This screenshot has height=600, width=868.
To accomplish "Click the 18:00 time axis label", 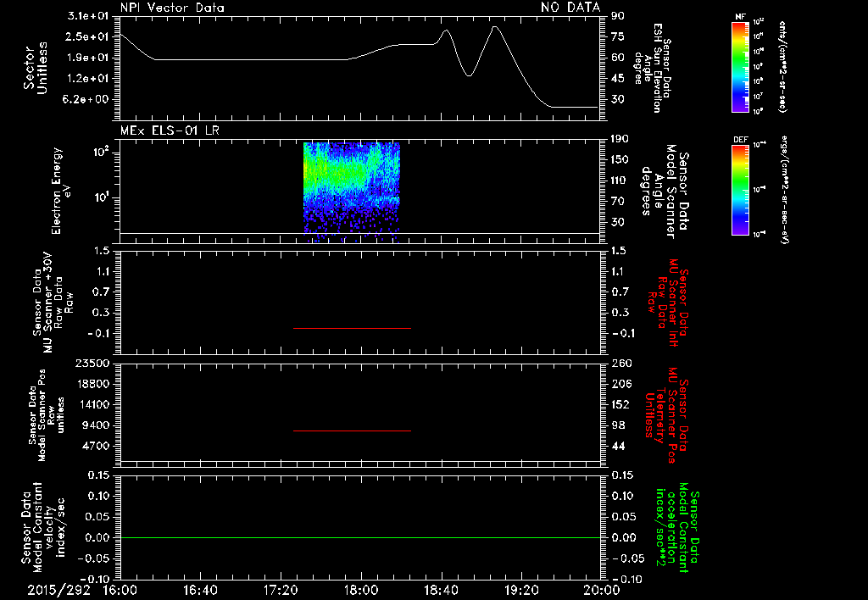I will coord(361,590).
